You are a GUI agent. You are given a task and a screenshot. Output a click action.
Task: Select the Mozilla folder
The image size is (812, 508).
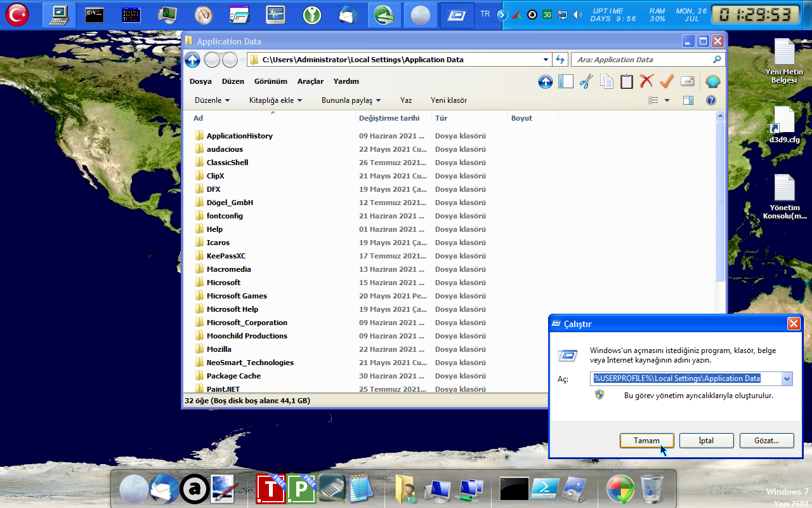coord(219,349)
